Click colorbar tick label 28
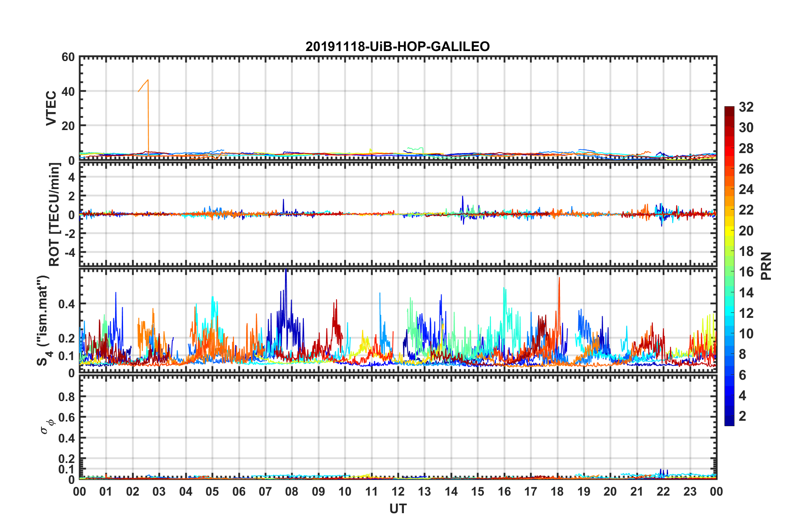The image size is (796, 532). (746, 148)
